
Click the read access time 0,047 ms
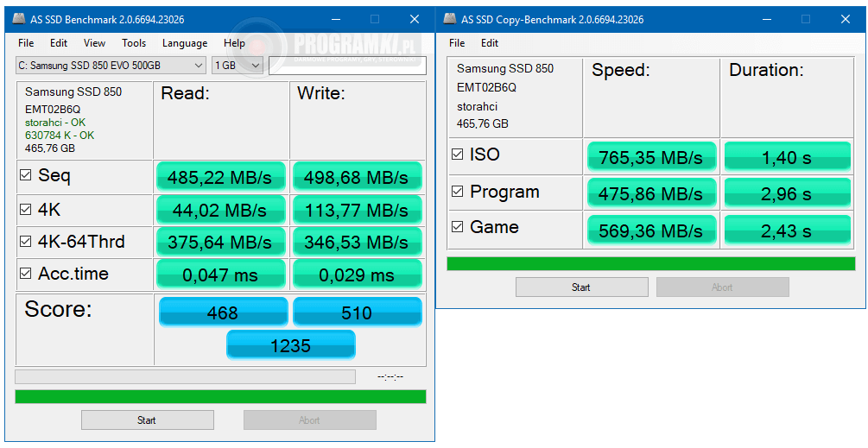[221, 274]
